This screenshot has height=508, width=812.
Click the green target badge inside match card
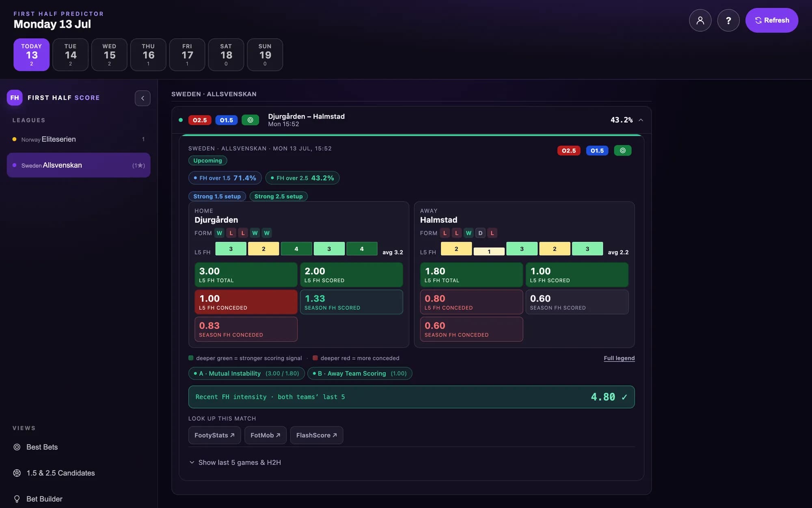tap(623, 150)
